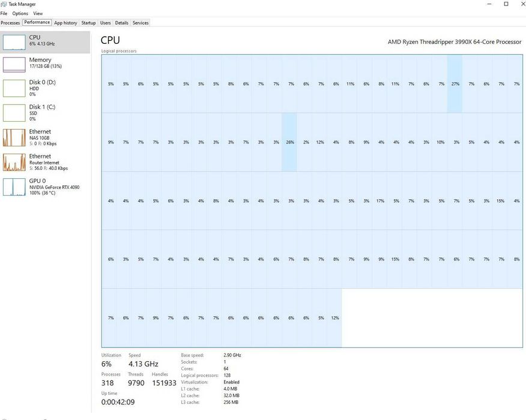
Task: Click the Handles count 151933
Action: (x=164, y=383)
